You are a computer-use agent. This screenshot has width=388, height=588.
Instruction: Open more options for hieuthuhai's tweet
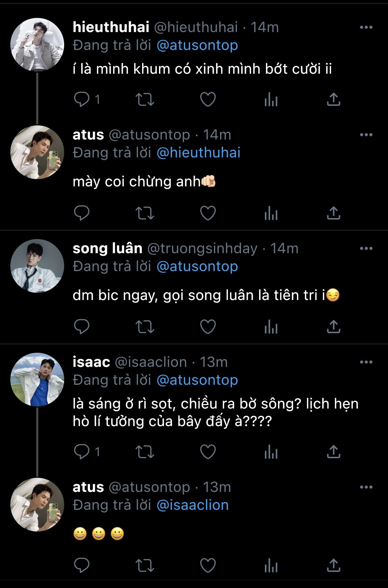[366, 28]
